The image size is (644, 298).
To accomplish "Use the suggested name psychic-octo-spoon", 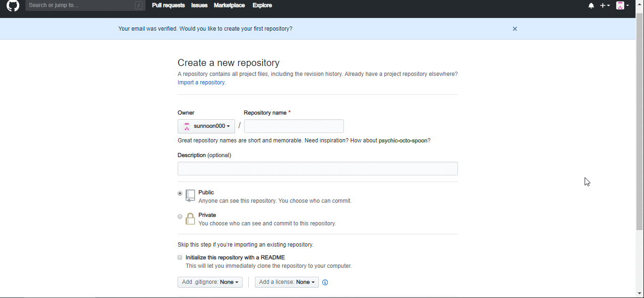I will 403,141.
